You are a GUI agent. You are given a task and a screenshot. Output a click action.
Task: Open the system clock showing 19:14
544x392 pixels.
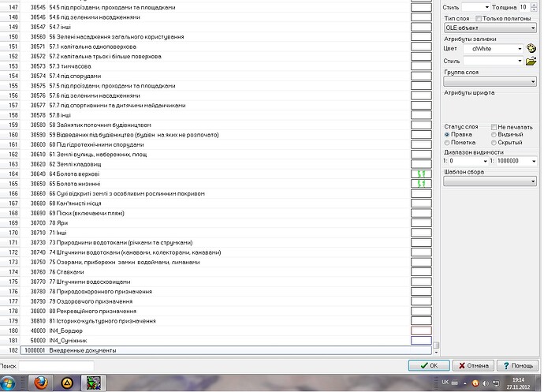pos(518,383)
